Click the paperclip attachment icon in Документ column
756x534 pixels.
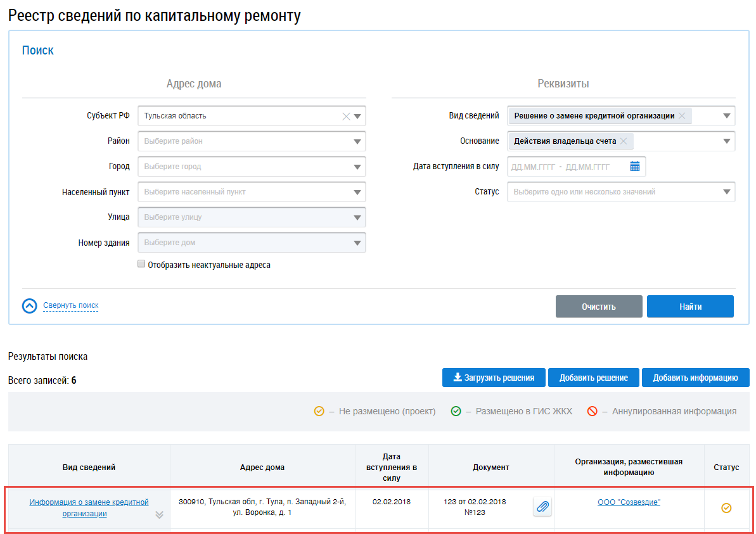pos(542,507)
